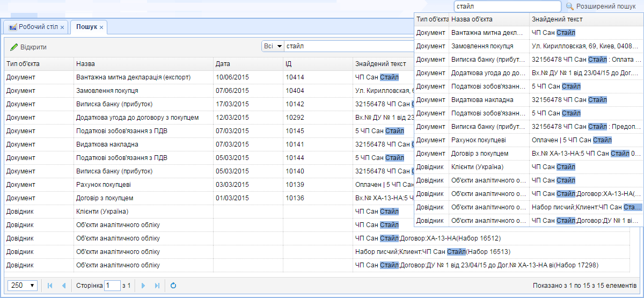Click date 12/03/2015 cell
This screenshot has width=644, height=298.
tap(248, 118)
